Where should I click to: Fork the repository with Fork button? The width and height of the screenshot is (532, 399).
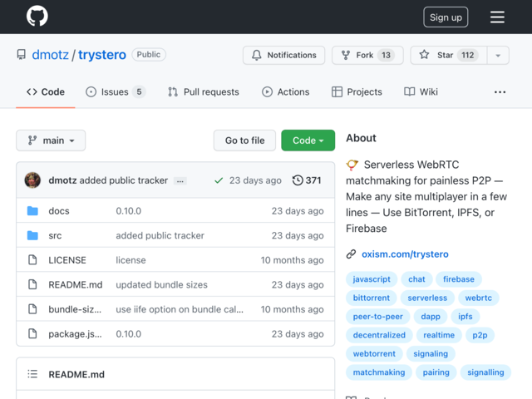pyautogui.click(x=367, y=55)
